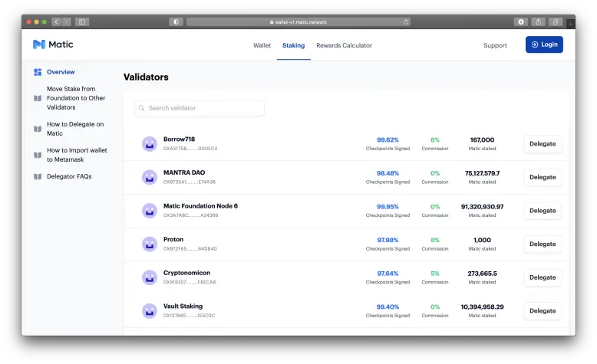Viewport: 597px width, 364px height.
Task: Open Safari downloads icon
Action: [x=520, y=21]
